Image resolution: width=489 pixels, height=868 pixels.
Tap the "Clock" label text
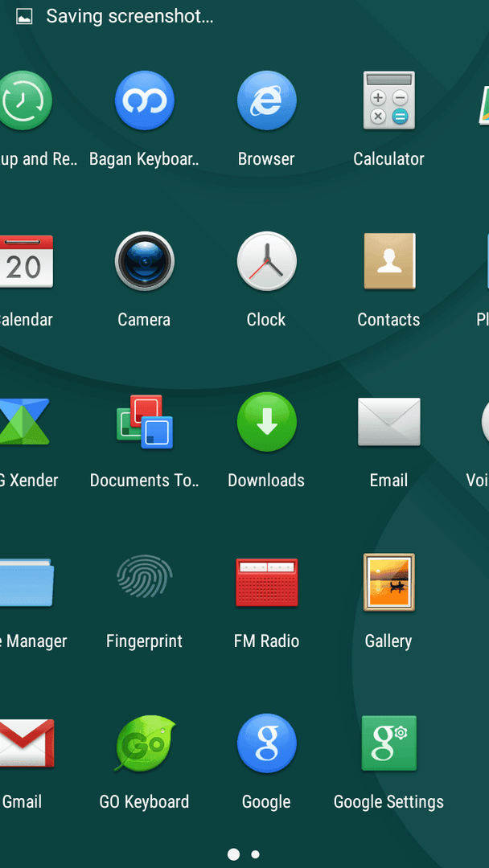click(x=266, y=319)
